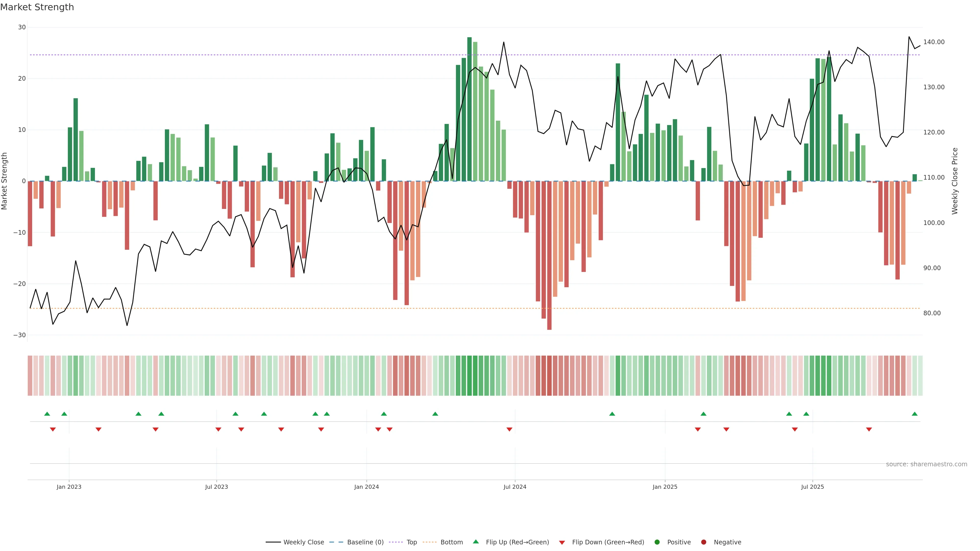Screen dimensions: 980x551
Task: Open the source: sharemaestro.com link
Action: [926, 464]
